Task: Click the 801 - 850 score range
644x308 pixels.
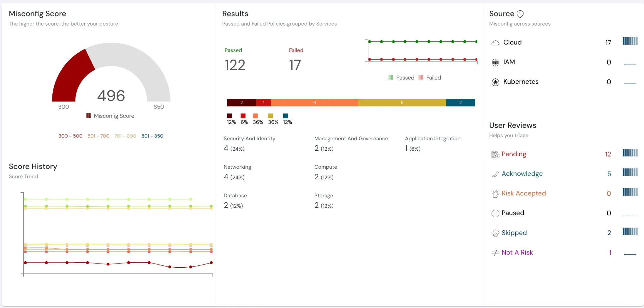Action: 152,136
